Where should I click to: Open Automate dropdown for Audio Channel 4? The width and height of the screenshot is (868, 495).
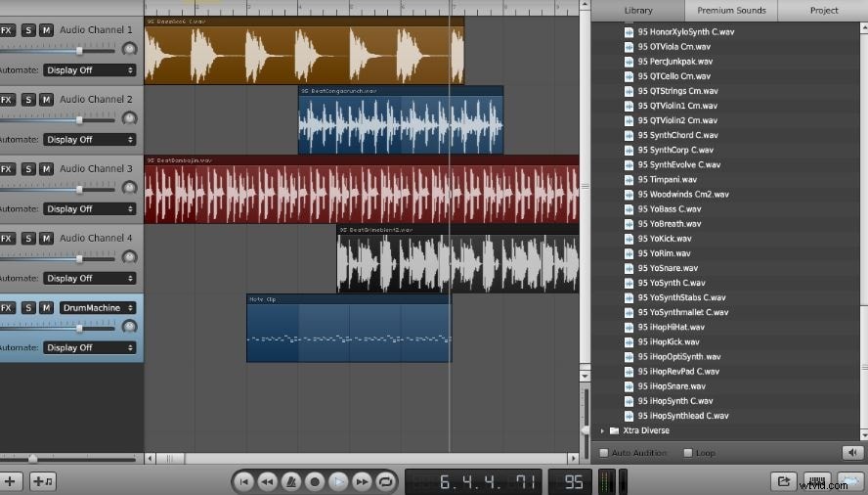(89, 278)
